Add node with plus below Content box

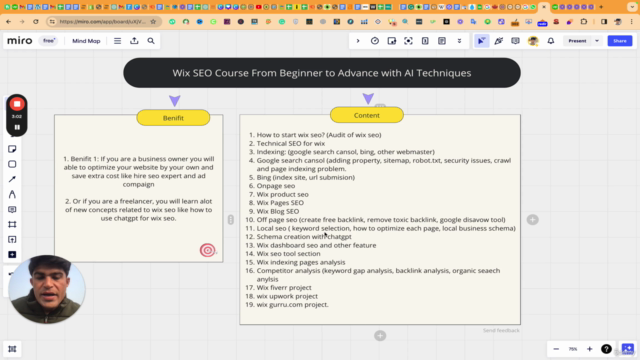380,336
